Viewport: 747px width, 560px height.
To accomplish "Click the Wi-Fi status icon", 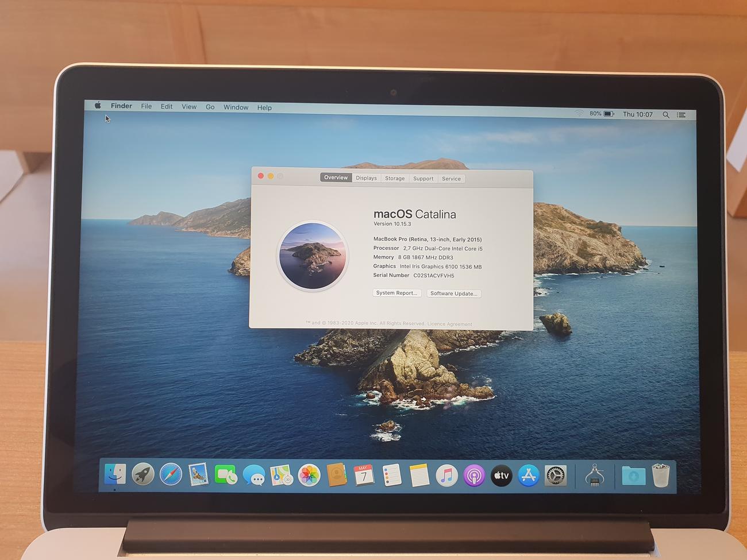I will 579,113.
